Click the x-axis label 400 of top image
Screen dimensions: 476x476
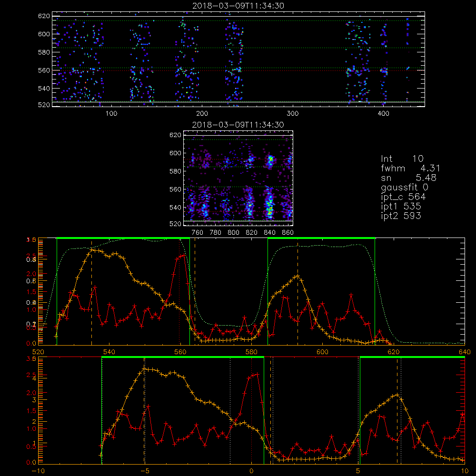pos(383,114)
